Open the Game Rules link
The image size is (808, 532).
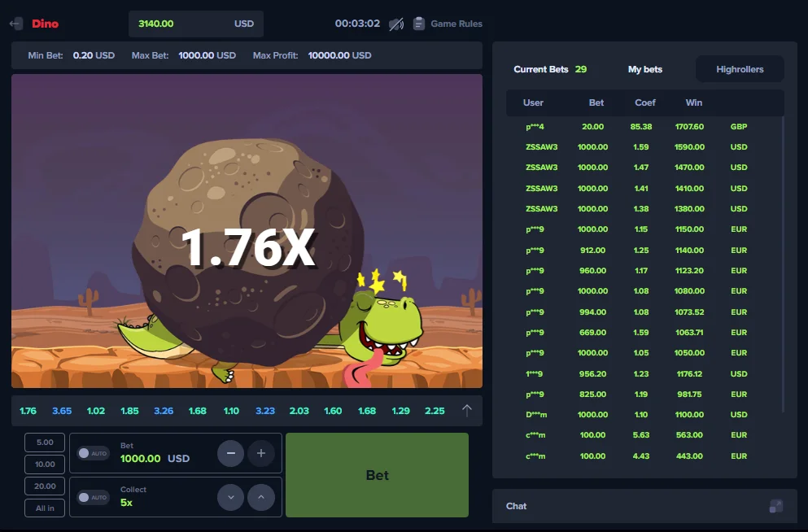coord(456,24)
